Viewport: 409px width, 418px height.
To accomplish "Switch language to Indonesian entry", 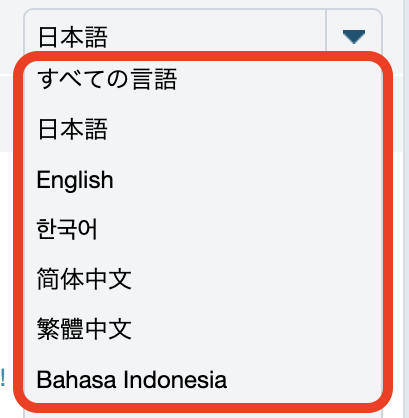I will [x=203, y=379].
